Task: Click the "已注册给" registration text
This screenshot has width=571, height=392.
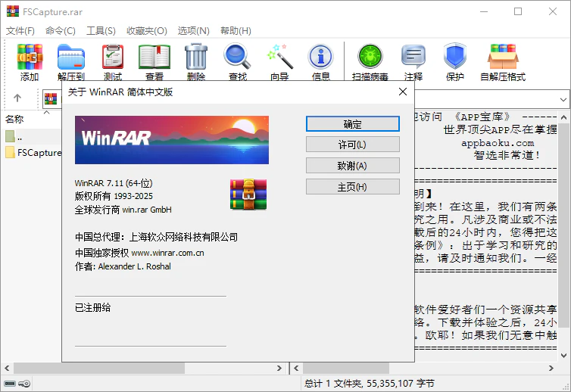Action: click(x=93, y=307)
